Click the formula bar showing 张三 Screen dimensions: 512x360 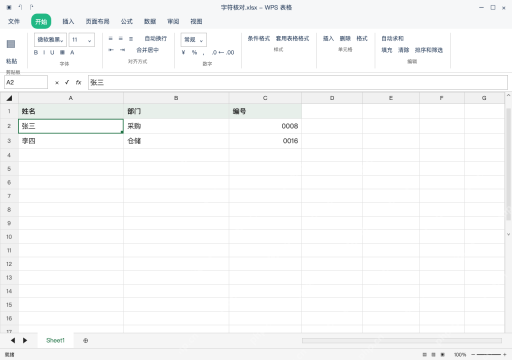[298, 82]
